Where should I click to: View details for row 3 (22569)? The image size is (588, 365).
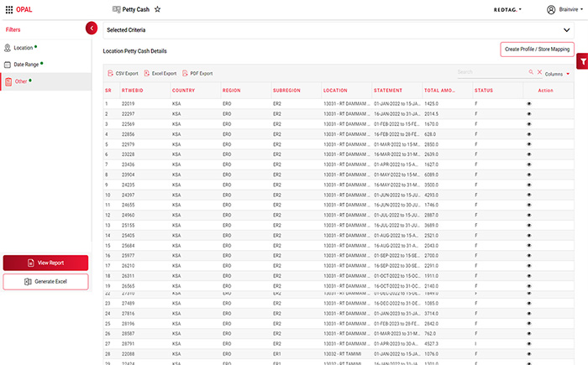click(529, 124)
